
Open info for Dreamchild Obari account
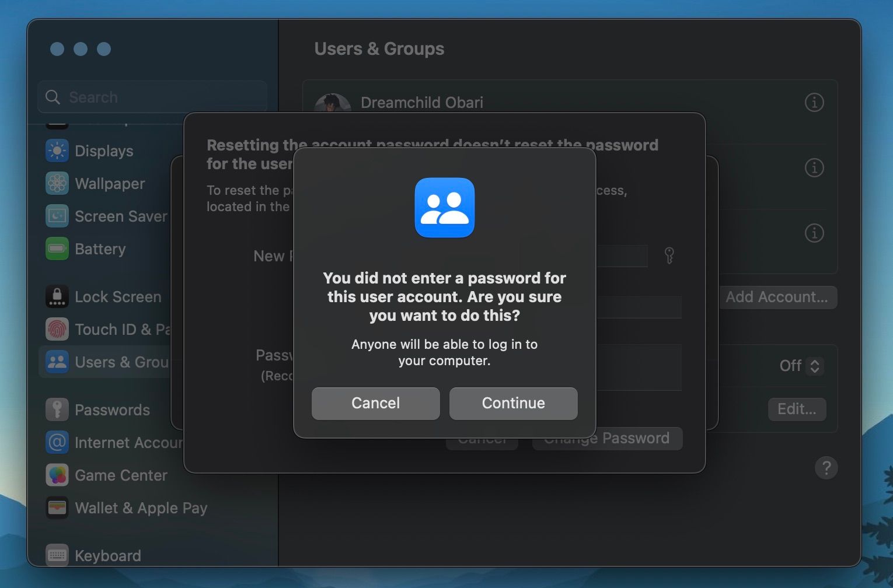pos(814,102)
